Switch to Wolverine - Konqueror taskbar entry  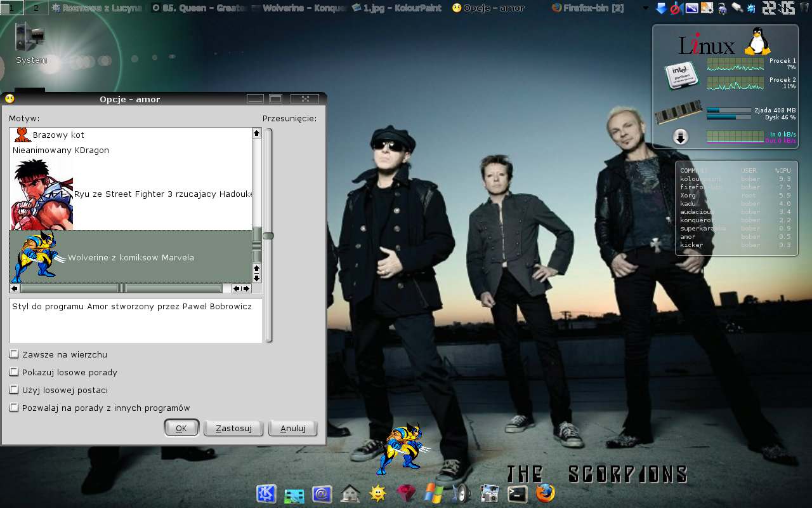click(298, 8)
